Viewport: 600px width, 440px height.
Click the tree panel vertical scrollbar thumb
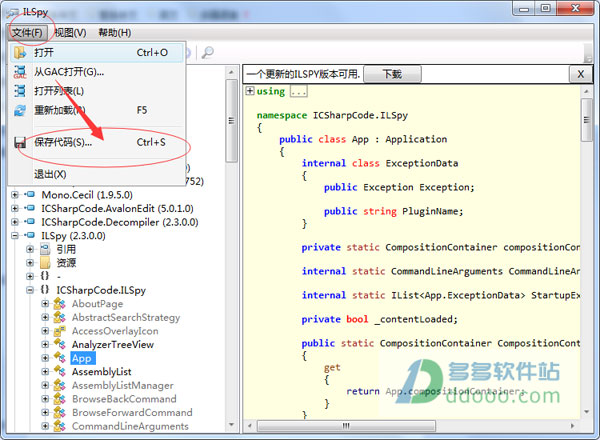(231, 121)
